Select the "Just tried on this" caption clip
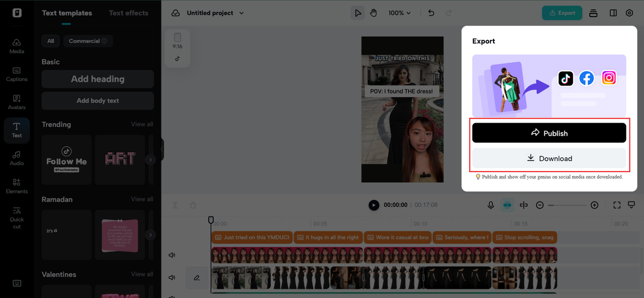Viewport: 644px width, 298px height. click(252, 237)
